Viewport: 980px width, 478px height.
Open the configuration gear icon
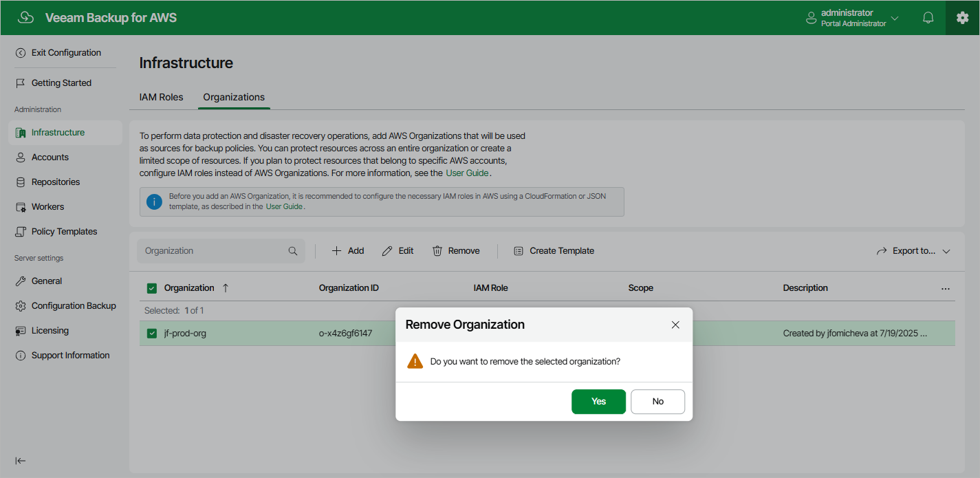(962, 18)
